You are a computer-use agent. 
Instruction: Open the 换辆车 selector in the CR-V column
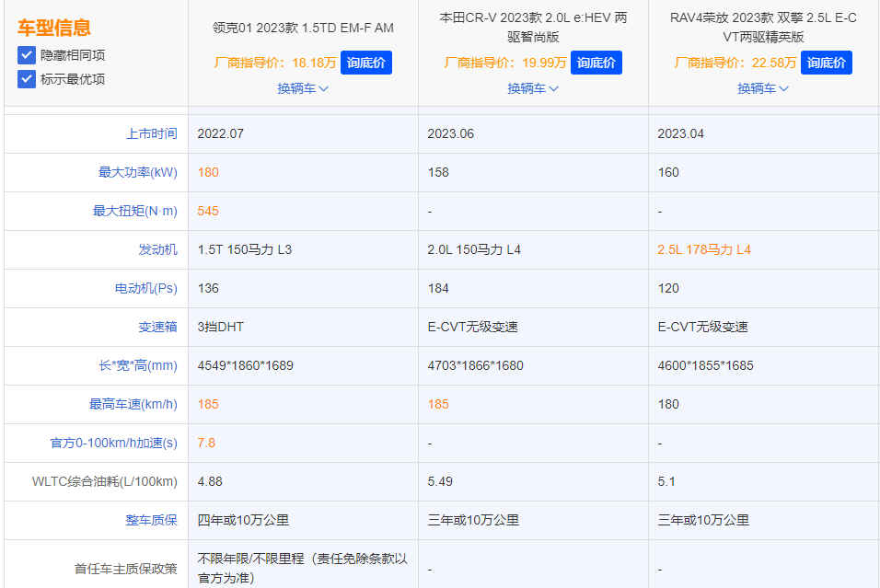(x=532, y=88)
